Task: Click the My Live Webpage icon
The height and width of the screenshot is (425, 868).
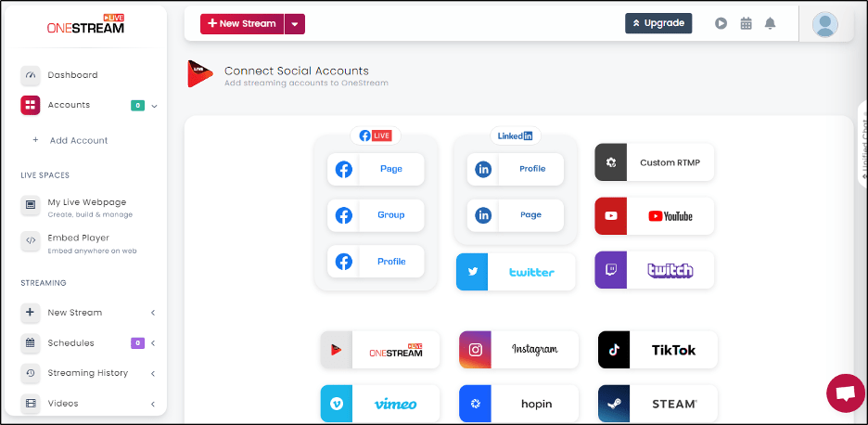Action: pos(31,205)
